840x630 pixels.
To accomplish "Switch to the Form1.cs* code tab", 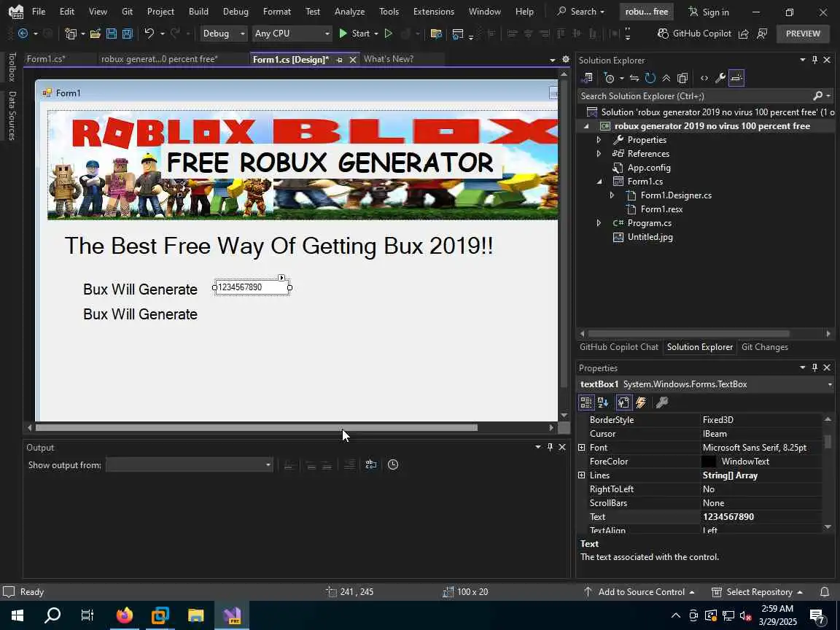I will pyautogui.click(x=46, y=59).
